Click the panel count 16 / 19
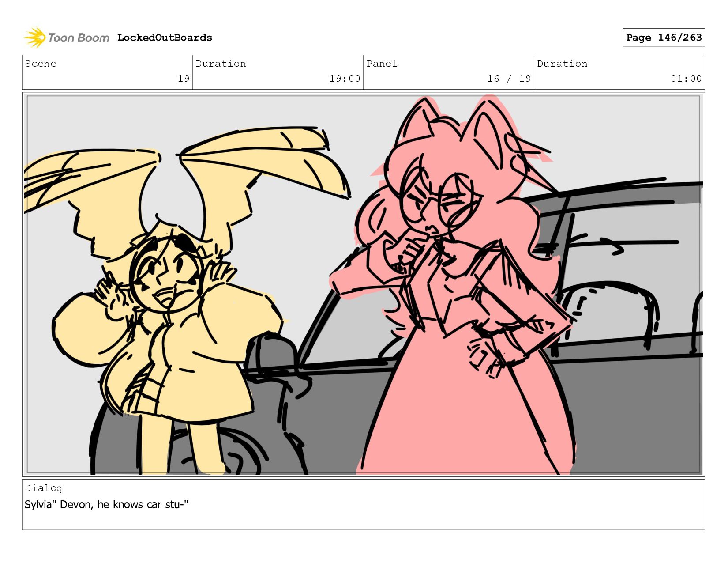 click(509, 79)
